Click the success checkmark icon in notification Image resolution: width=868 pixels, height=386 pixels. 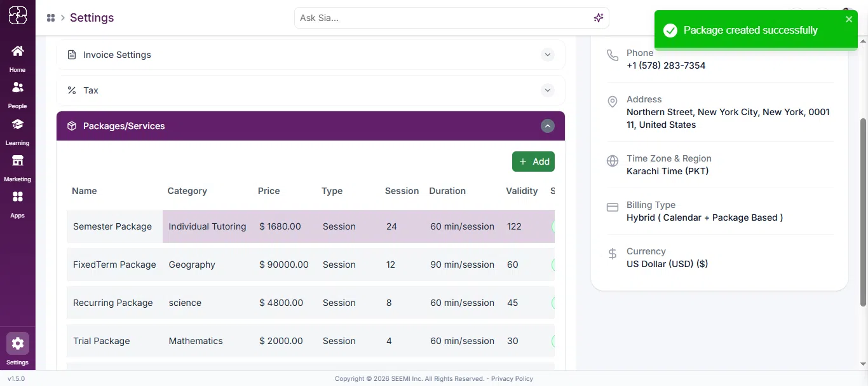point(670,30)
